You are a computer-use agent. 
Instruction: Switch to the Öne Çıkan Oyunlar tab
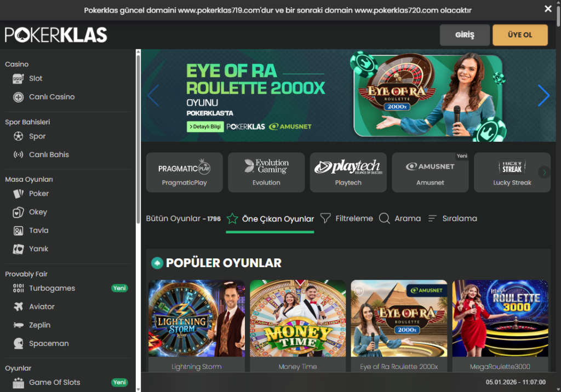(x=270, y=219)
